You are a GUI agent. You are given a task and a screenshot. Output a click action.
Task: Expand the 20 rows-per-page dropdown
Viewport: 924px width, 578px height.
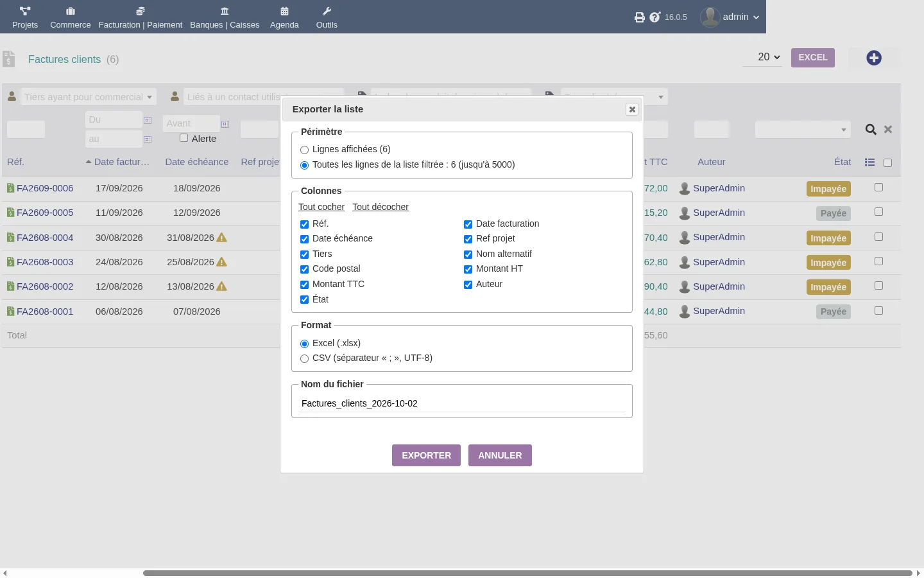pyautogui.click(x=769, y=57)
